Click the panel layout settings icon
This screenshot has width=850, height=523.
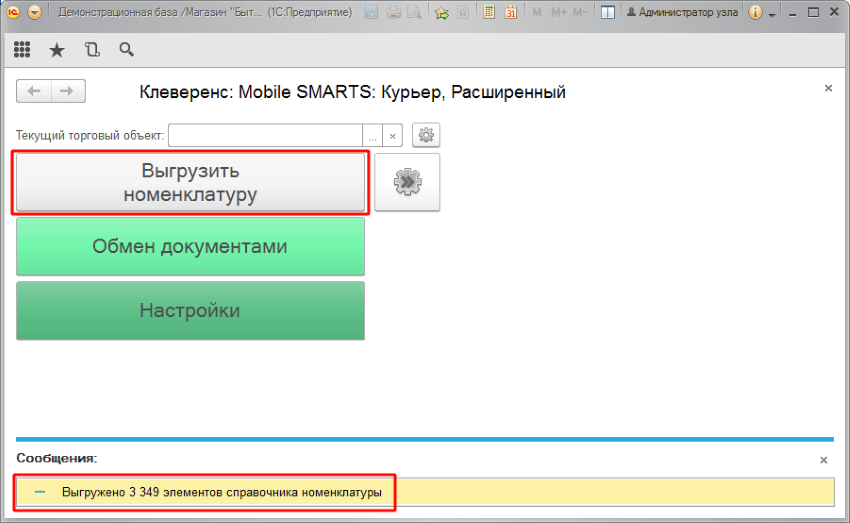608,12
